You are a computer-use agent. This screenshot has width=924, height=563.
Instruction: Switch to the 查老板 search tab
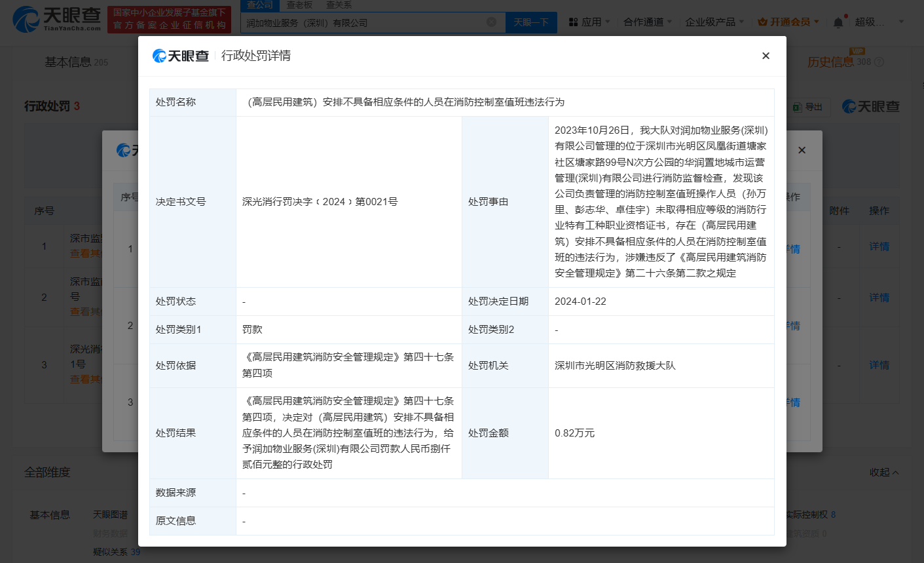299,5
